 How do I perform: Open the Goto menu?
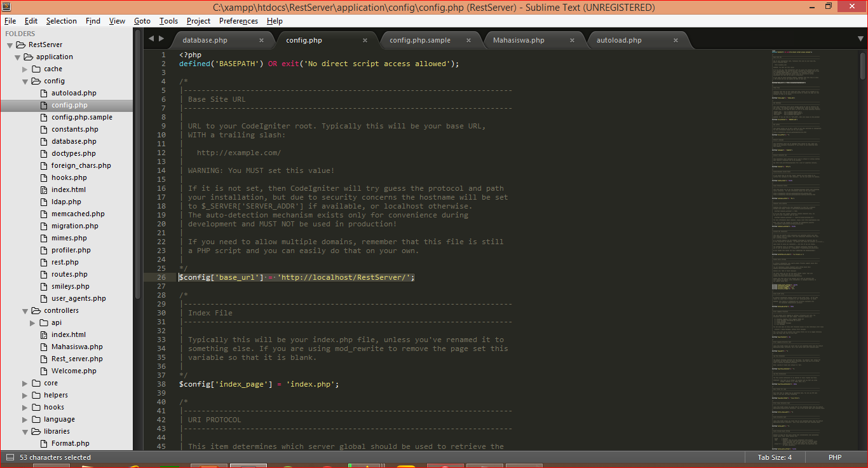(x=142, y=21)
